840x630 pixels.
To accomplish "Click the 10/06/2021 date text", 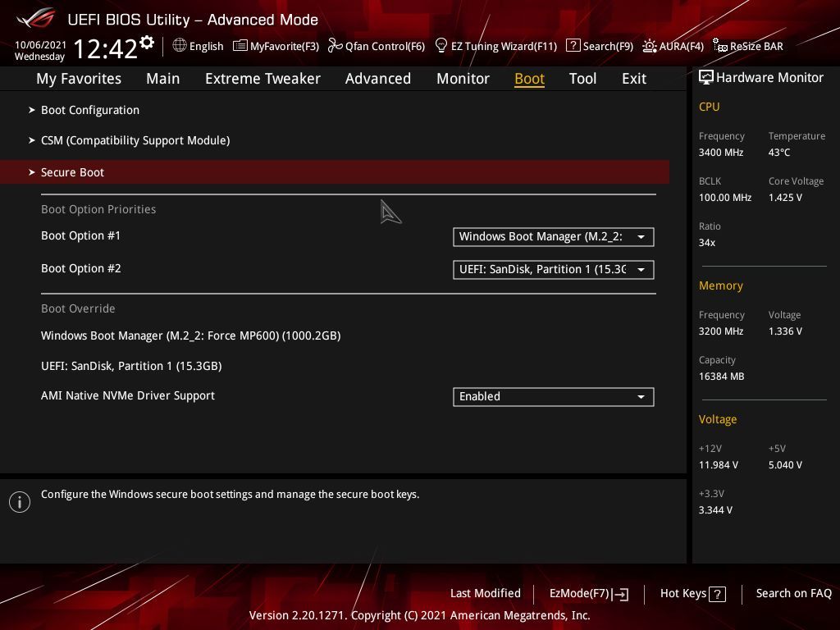I will (x=40, y=45).
